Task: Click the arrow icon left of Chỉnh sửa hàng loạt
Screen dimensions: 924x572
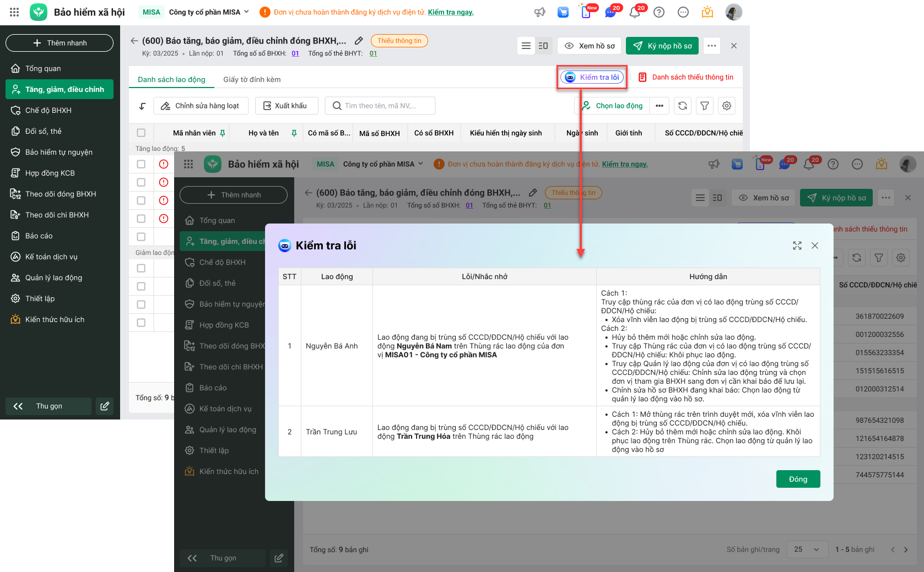Action: (142, 106)
